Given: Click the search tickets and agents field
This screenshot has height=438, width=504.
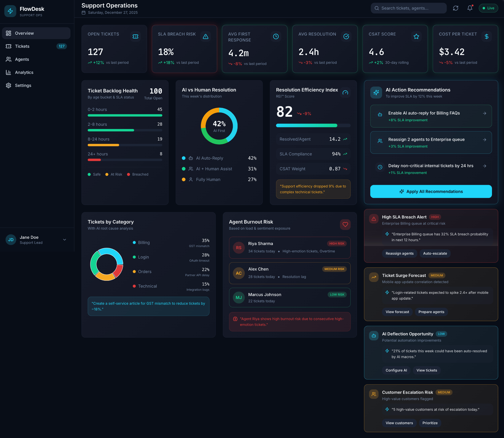Looking at the screenshot, I should (x=408, y=8).
